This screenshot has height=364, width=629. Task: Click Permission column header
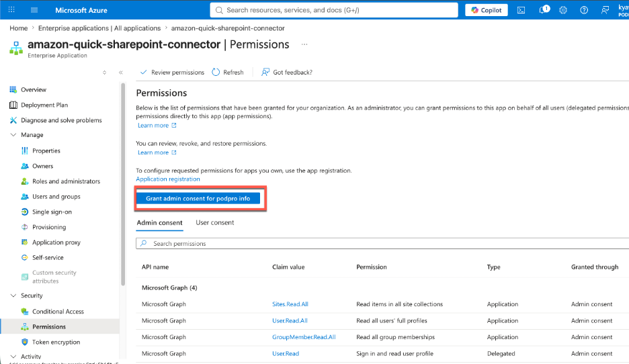coord(372,267)
